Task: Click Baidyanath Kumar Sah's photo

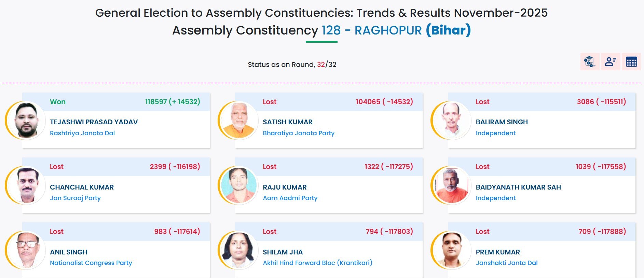Action: click(452, 185)
